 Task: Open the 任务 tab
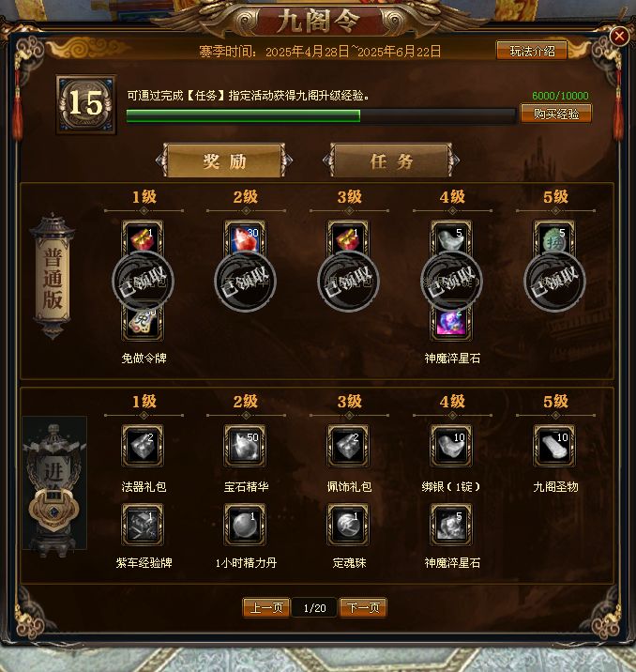(391, 160)
